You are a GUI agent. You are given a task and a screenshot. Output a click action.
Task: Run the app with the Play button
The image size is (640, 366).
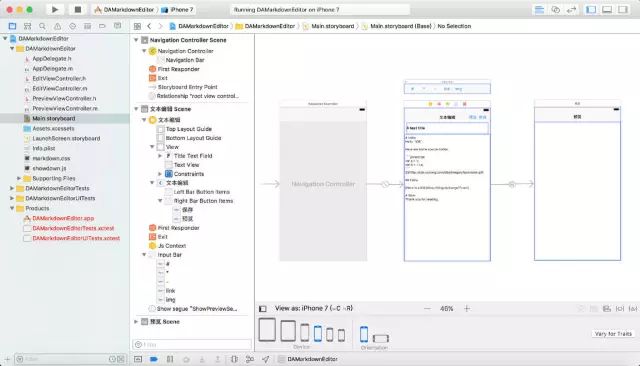point(55,9)
